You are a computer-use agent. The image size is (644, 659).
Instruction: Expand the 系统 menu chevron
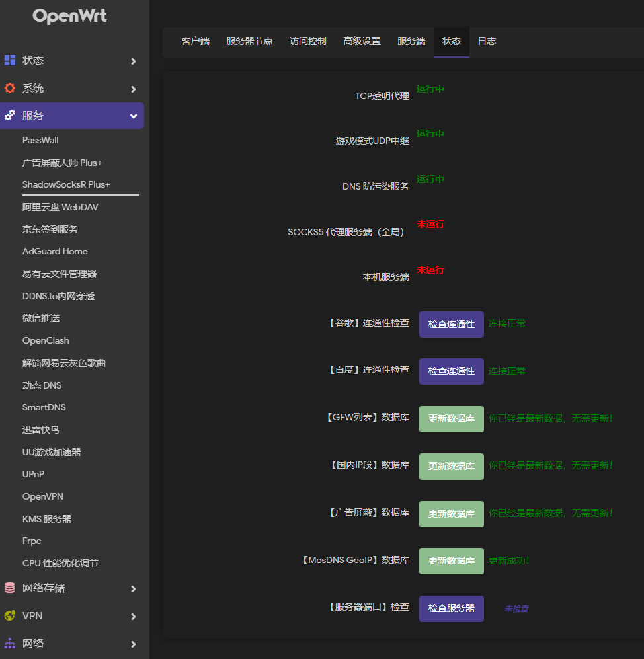click(134, 89)
